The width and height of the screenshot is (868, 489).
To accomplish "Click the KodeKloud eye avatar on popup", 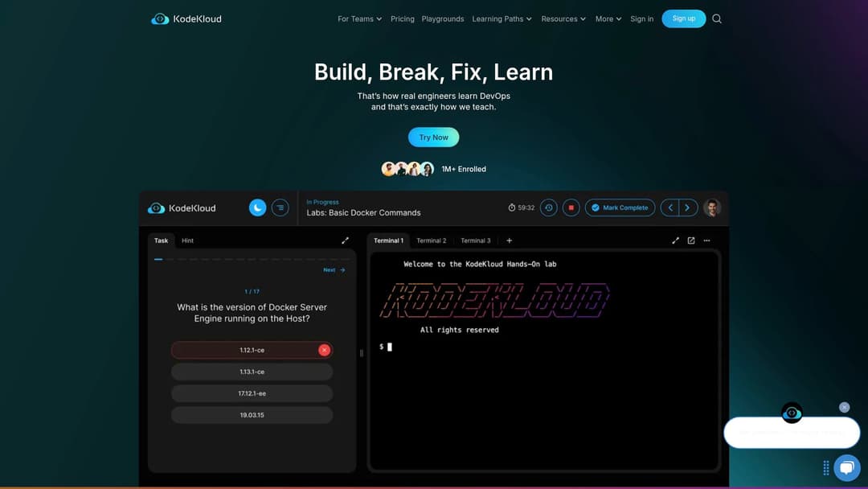I will [x=792, y=413].
